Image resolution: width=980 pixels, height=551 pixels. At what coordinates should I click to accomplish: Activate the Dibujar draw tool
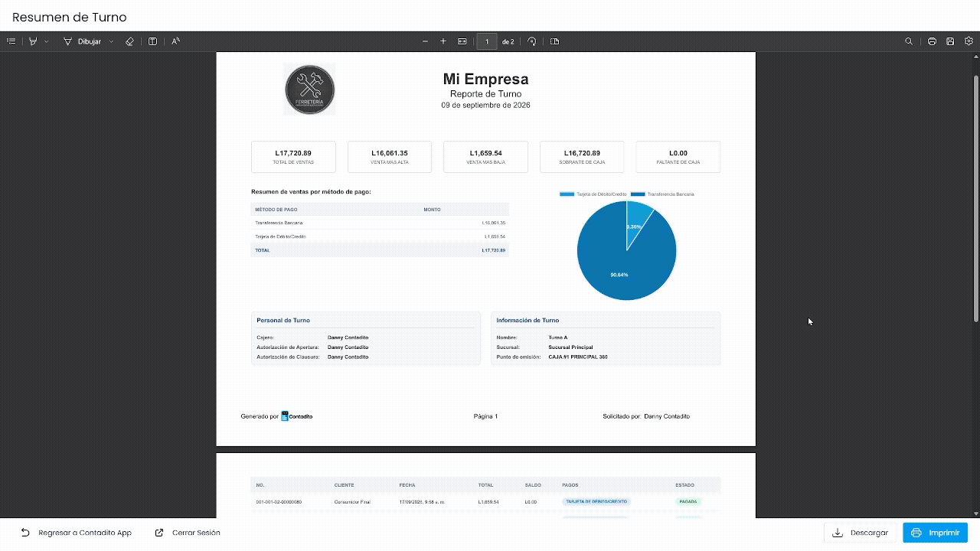coord(82,41)
